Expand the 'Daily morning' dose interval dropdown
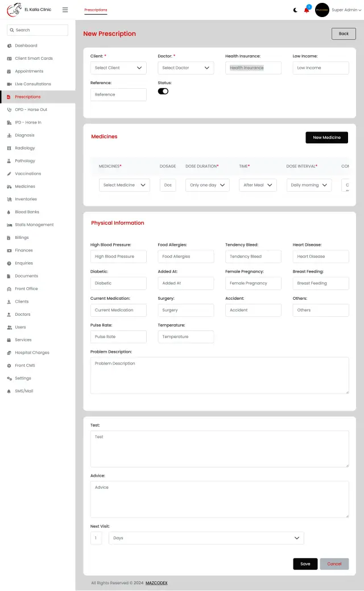Screen dimensions: 364x591 coord(309,185)
